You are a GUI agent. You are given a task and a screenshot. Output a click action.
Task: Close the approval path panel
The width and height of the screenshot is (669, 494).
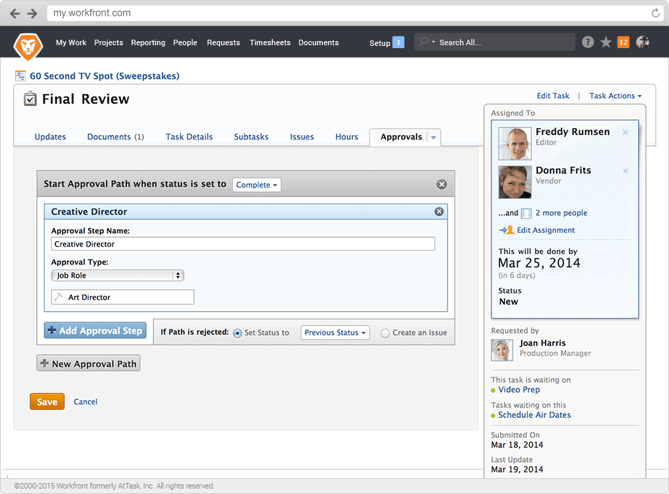(x=442, y=185)
